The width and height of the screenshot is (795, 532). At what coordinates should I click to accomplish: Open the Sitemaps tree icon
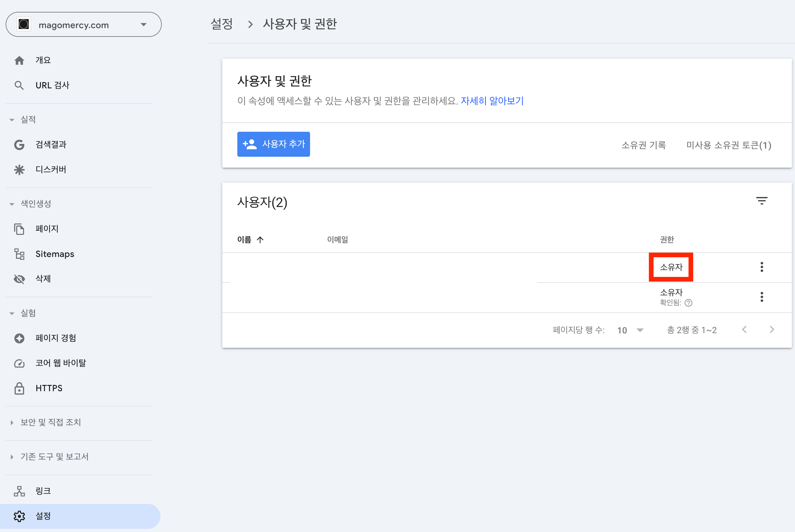click(19, 254)
